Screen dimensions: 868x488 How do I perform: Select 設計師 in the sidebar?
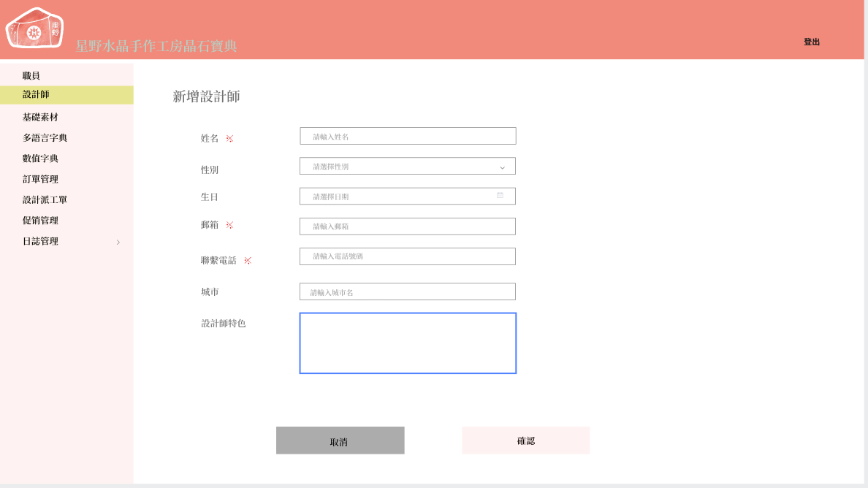(36, 95)
